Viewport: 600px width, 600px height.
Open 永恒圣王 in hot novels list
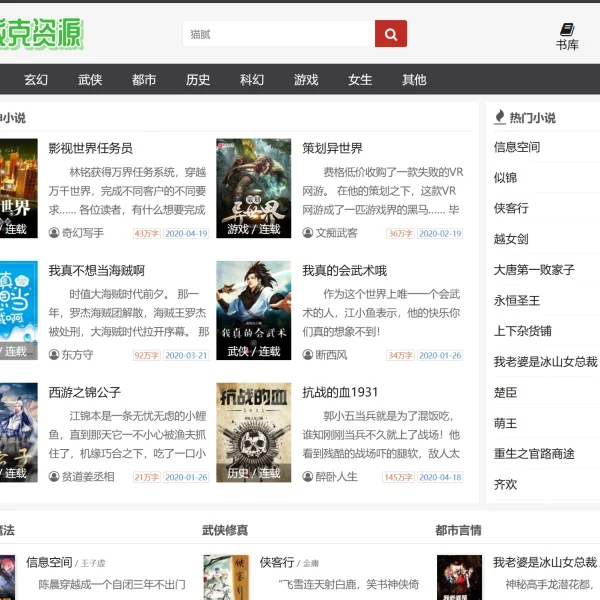[517, 300]
